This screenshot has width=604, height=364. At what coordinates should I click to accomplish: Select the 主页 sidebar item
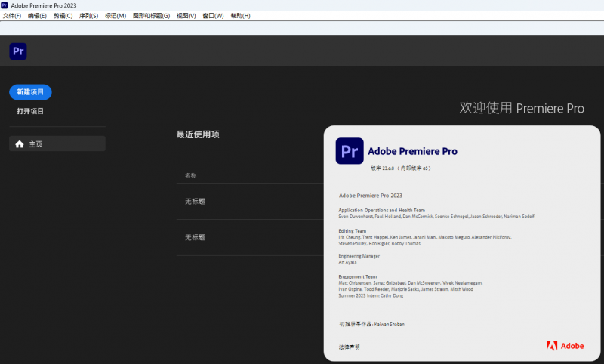point(57,143)
